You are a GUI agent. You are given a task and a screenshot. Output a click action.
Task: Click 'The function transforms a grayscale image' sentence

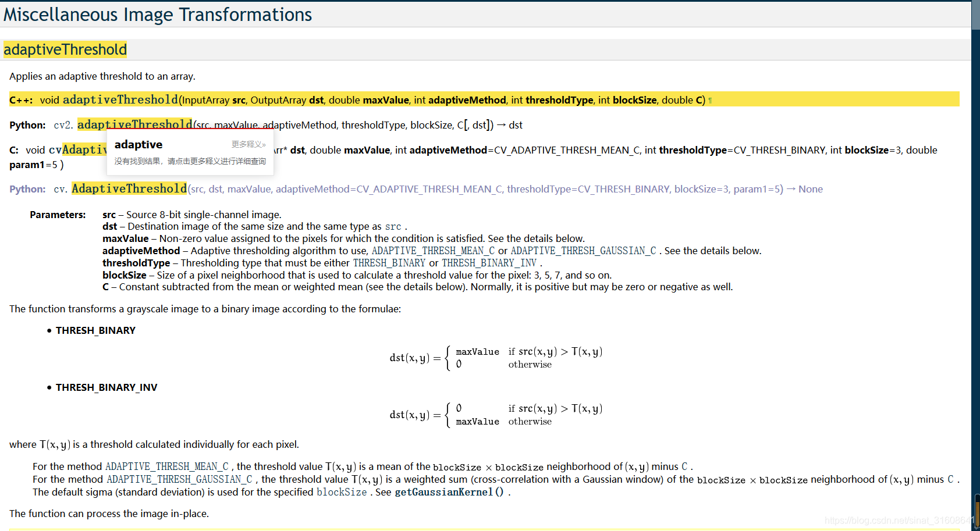[205, 309]
